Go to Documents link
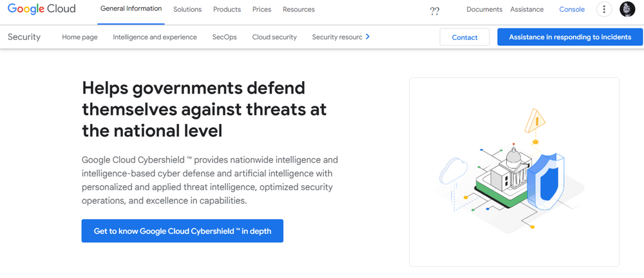This screenshot has height=278, width=644. coord(484,10)
